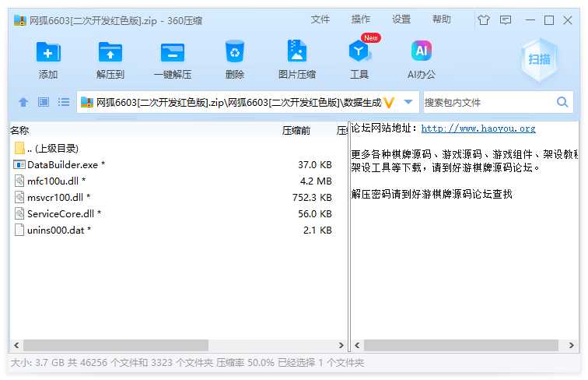Click the file list scroll-left arrow

[16, 345]
